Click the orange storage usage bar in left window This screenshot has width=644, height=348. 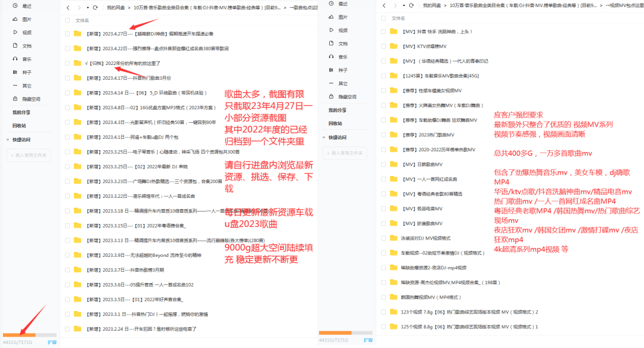[x=19, y=335]
